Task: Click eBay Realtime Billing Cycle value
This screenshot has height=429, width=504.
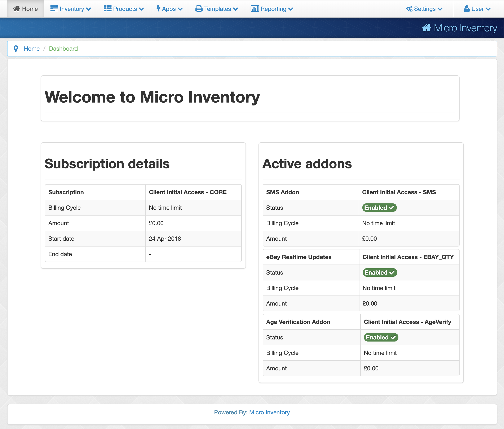Action: (x=379, y=288)
